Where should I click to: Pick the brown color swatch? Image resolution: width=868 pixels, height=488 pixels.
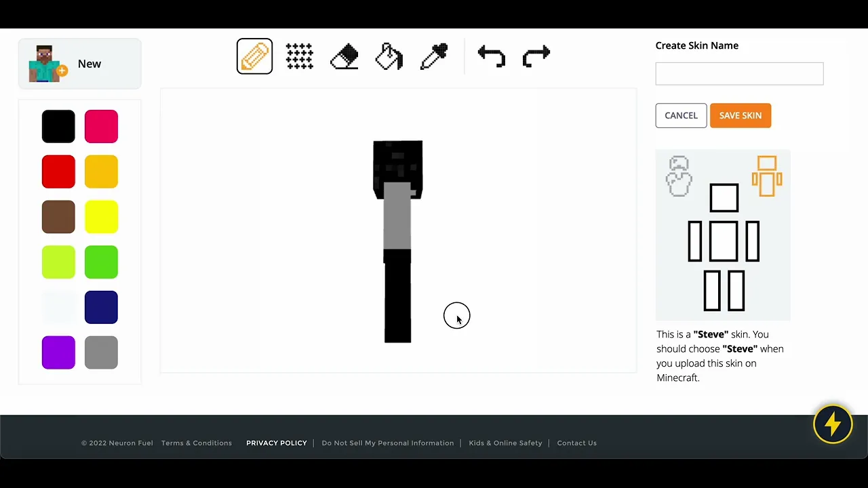pyautogui.click(x=58, y=217)
